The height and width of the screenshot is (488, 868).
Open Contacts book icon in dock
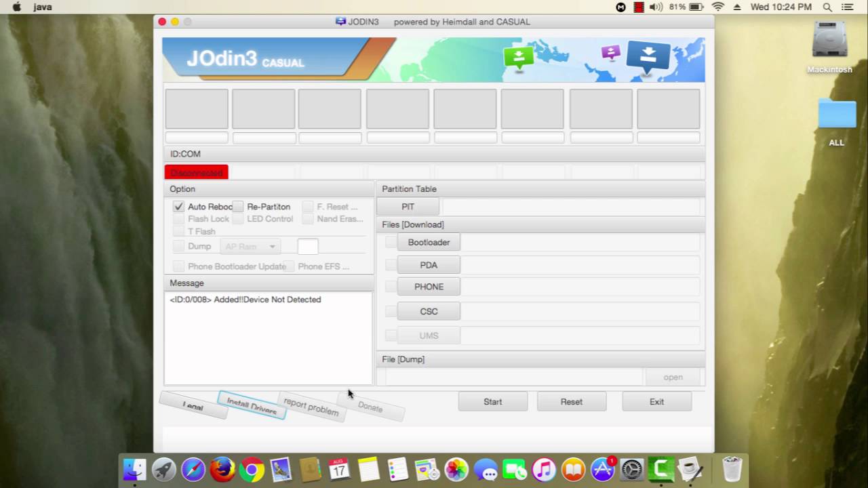point(310,469)
